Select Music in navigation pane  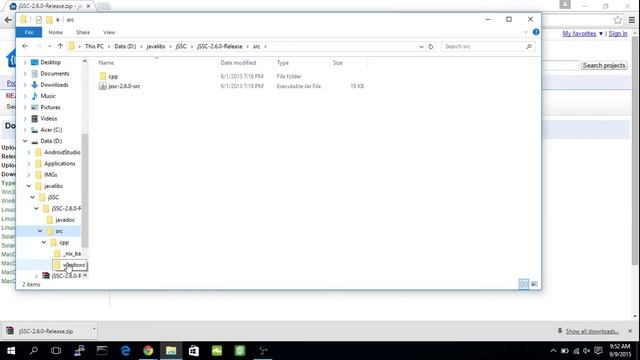(x=48, y=96)
